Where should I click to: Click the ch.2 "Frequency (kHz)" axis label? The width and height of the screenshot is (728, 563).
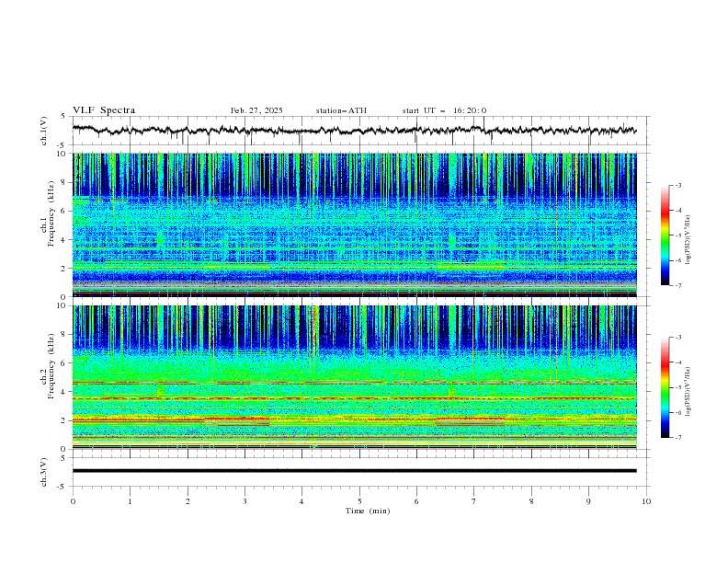[51, 366]
